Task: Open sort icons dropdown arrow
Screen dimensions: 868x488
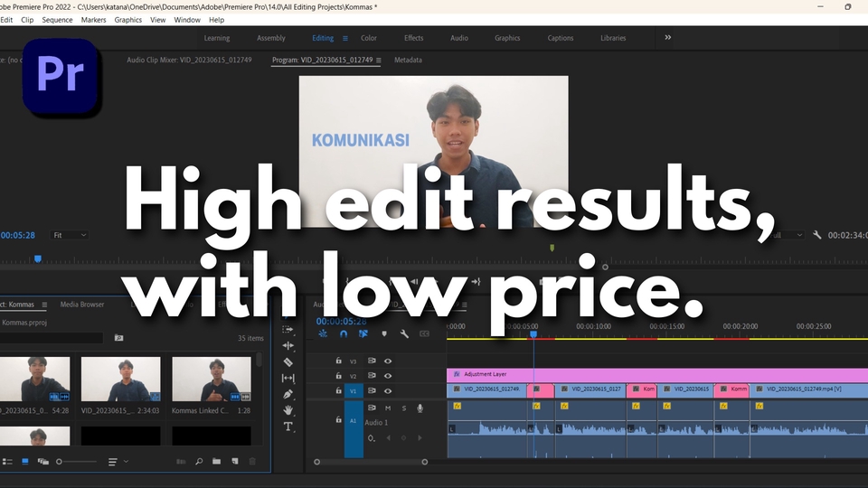Action: point(127,462)
